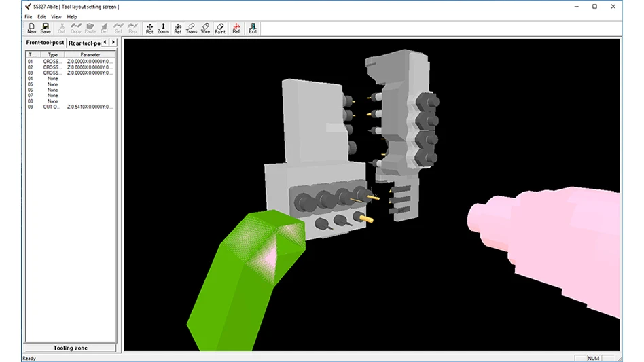Select tool row 09 CUT O...
Viewport: 644px width, 362px height.
pyautogui.click(x=52, y=107)
